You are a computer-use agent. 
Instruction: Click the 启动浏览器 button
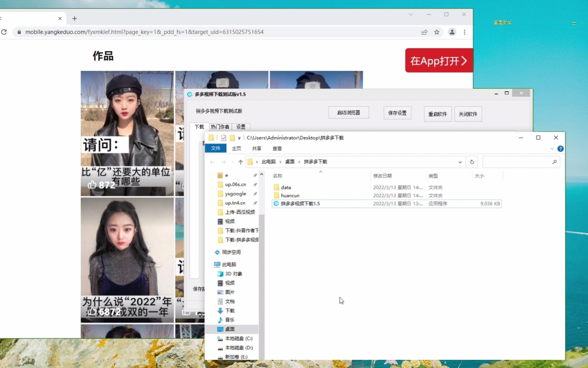(348, 113)
